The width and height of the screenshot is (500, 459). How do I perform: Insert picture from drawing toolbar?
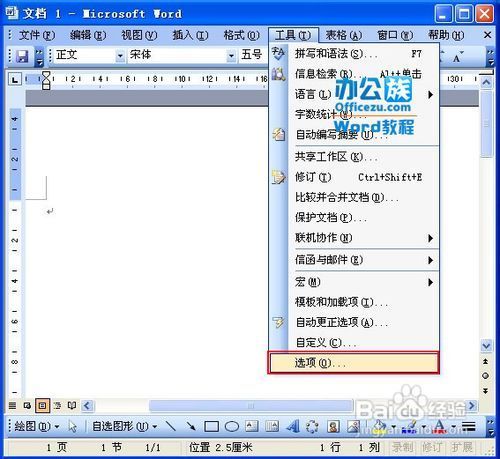pyautogui.click(x=353, y=426)
